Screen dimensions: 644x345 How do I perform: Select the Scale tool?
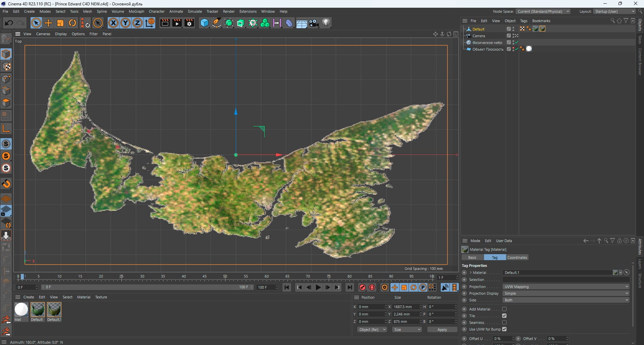[x=60, y=23]
